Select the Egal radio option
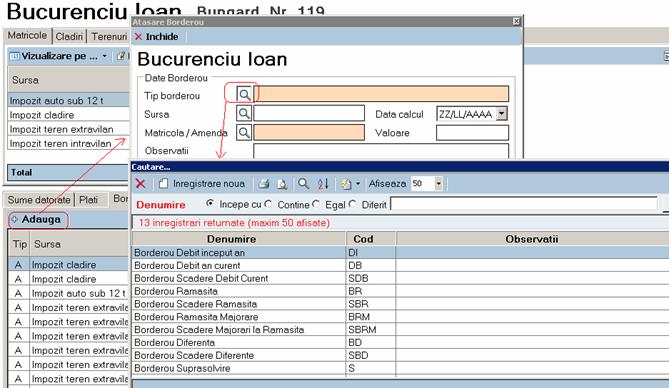The height and width of the screenshot is (388, 669). tap(316, 204)
